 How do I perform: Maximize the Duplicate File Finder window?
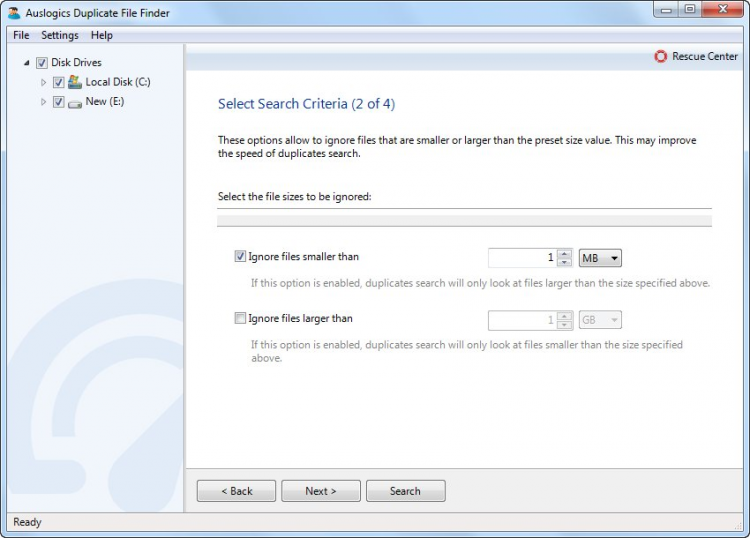(x=690, y=10)
